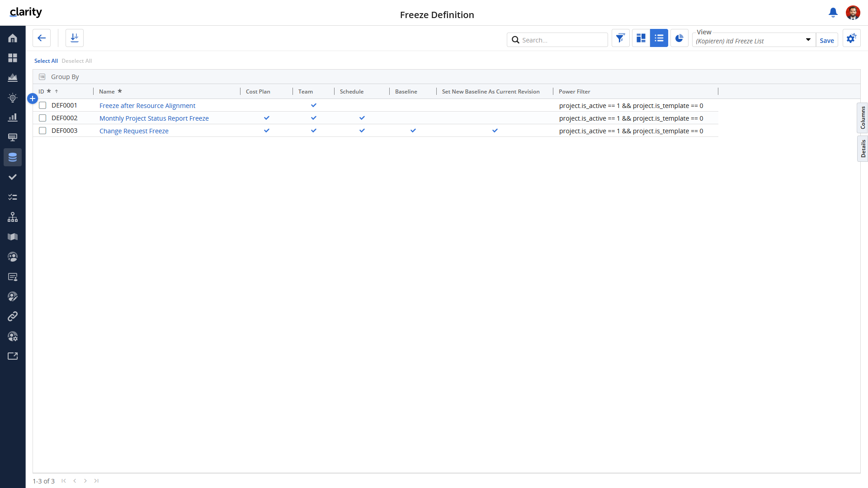Open the chain link sidebar icon
The width and height of the screenshot is (868, 488).
coord(13,316)
